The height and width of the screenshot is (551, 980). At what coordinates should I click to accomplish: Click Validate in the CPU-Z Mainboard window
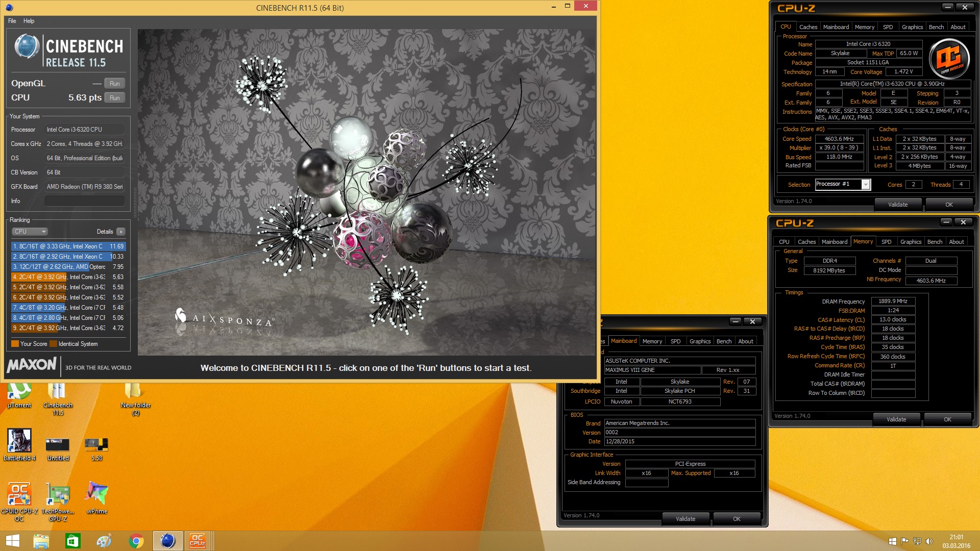click(685, 519)
